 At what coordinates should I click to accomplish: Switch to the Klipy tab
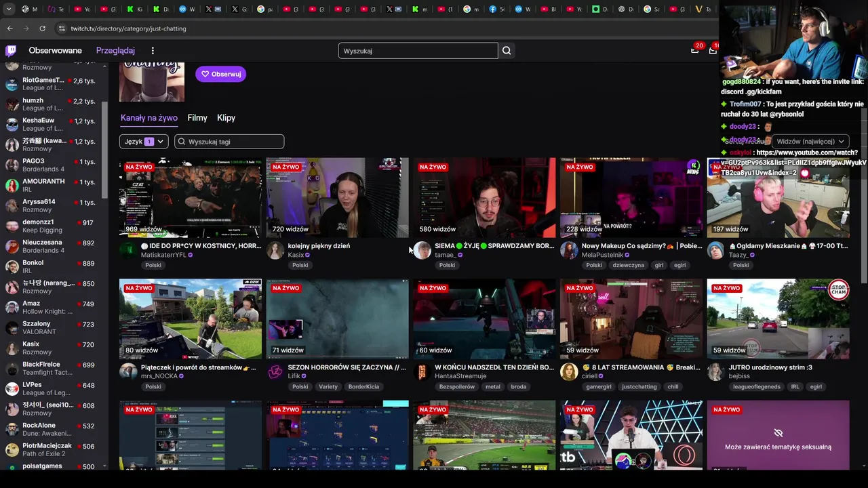pyautogui.click(x=226, y=118)
